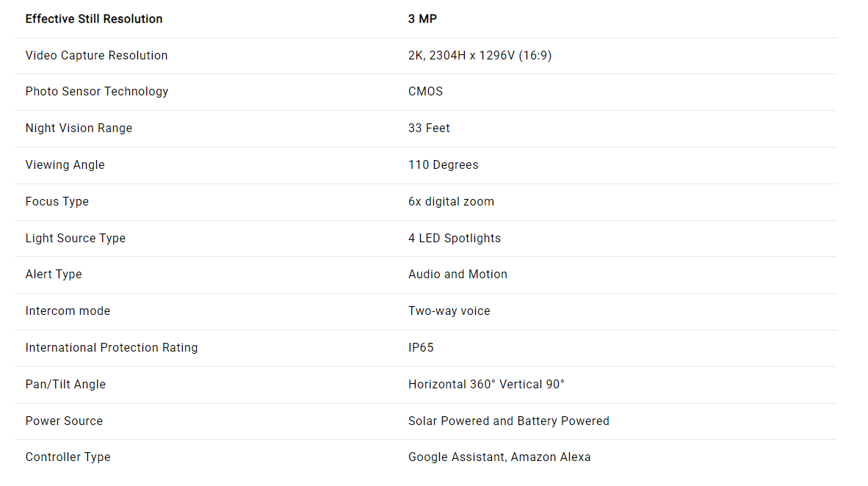Click the CMOS value text
868x486 pixels.
(425, 92)
